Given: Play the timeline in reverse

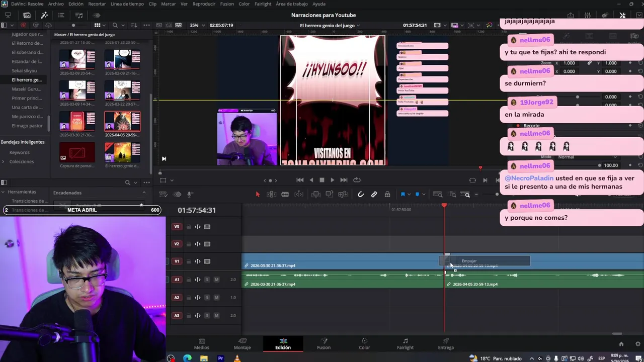Looking at the screenshot, I should point(311,180).
